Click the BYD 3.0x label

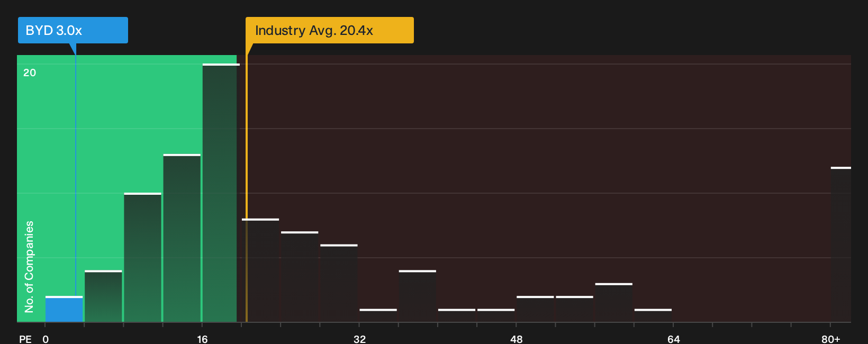[73, 30]
